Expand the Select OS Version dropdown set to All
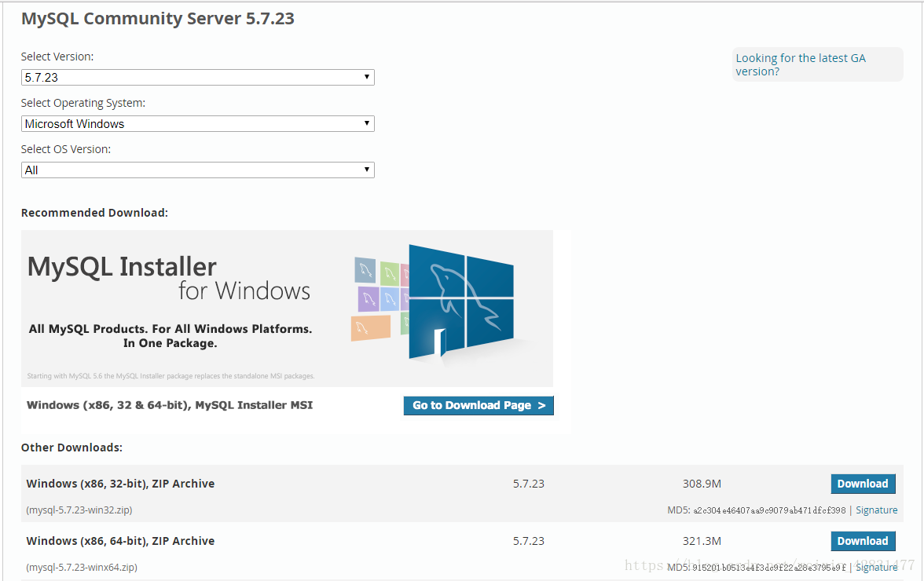This screenshot has width=924, height=581. point(197,170)
